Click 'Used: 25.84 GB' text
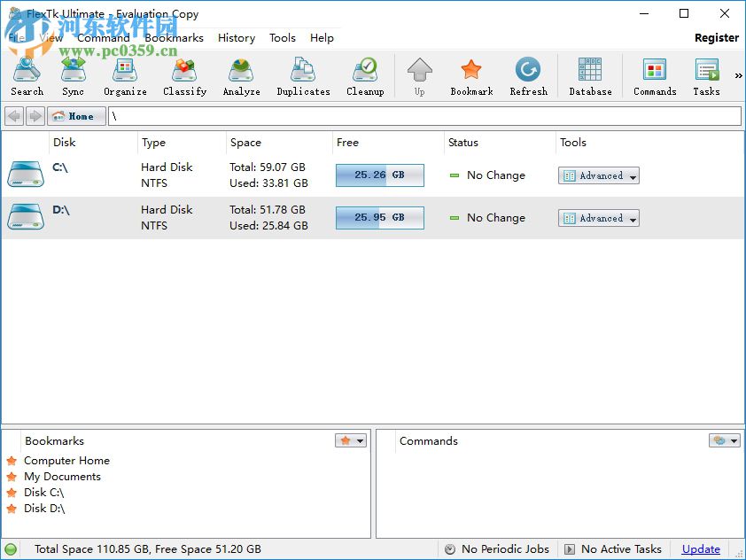The image size is (746, 560). point(268,226)
